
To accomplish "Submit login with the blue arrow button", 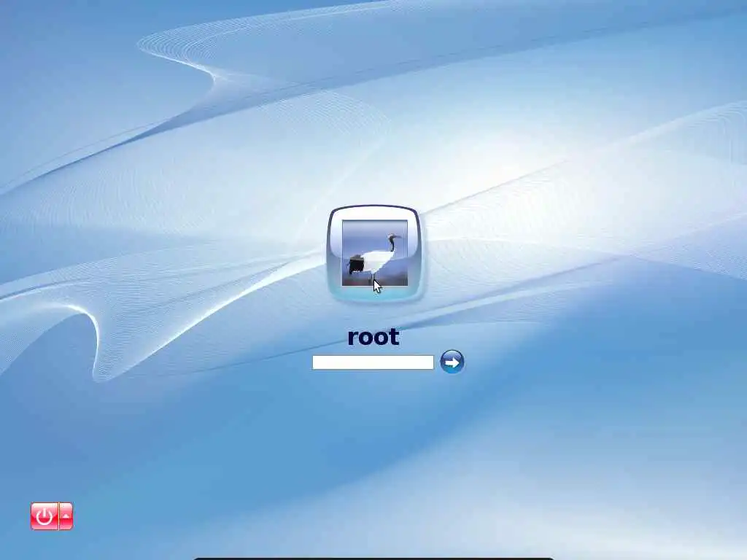I will point(452,362).
